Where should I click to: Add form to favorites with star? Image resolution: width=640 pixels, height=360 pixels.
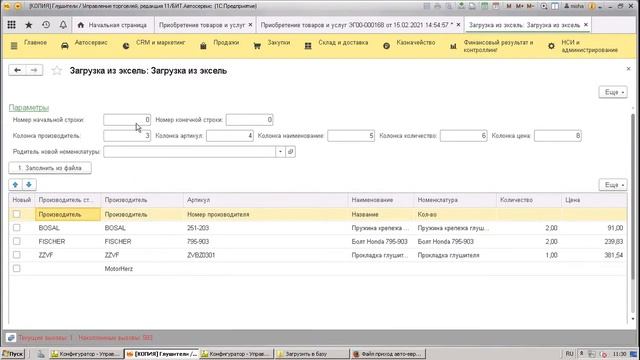point(57,71)
